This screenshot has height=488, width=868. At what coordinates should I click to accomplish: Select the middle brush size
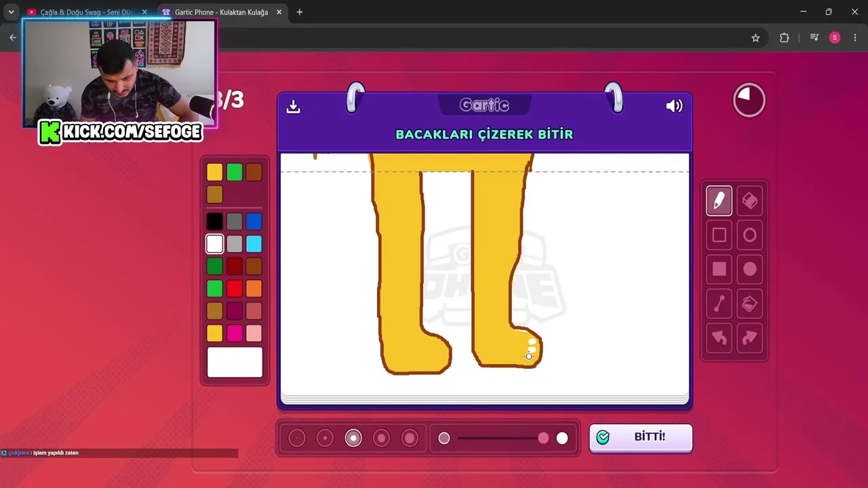[x=353, y=439]
